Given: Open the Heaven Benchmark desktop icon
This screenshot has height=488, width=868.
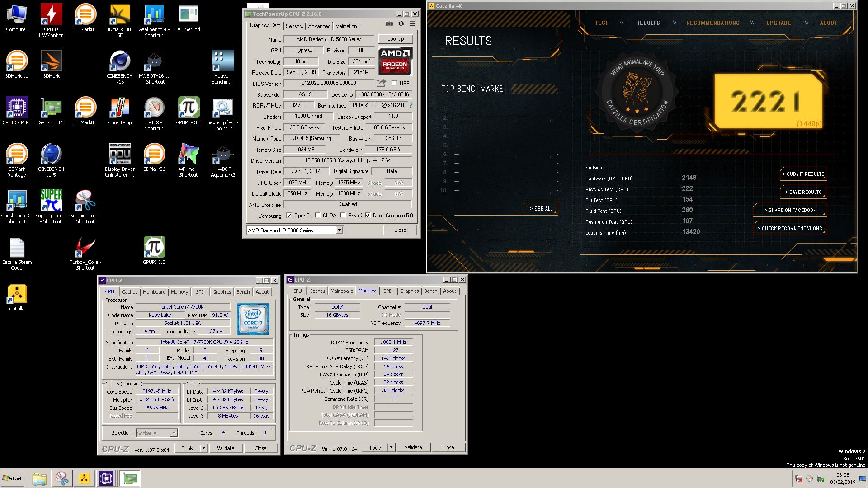Looking at the screenshot, I should (x=223, y=66).
